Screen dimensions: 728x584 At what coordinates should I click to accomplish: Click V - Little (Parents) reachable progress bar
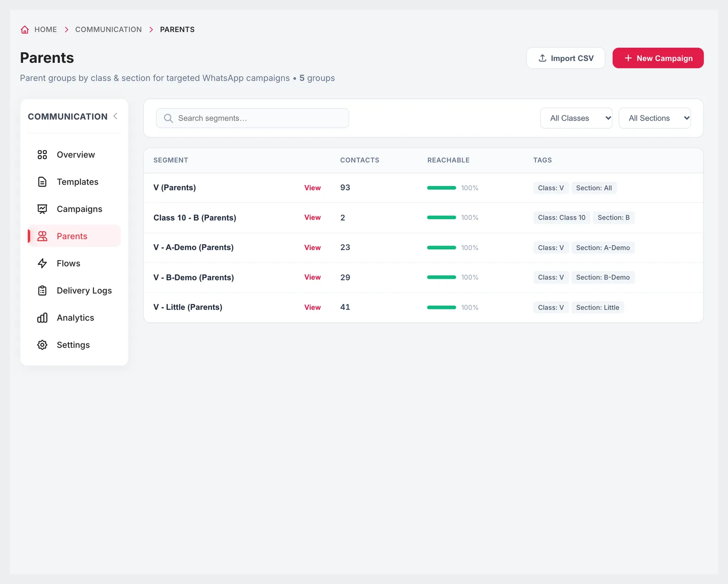[441, 307]
